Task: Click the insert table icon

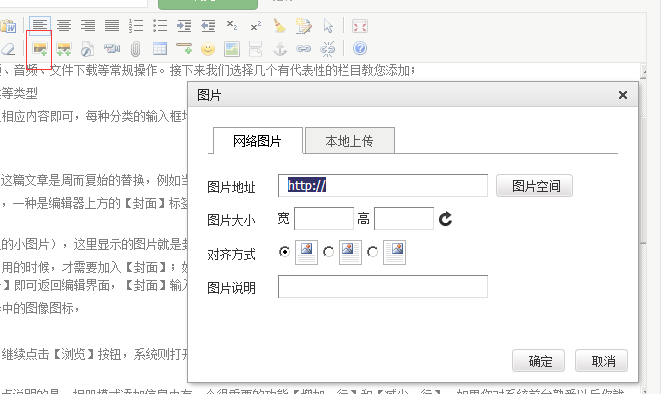Action: [160, 49]
